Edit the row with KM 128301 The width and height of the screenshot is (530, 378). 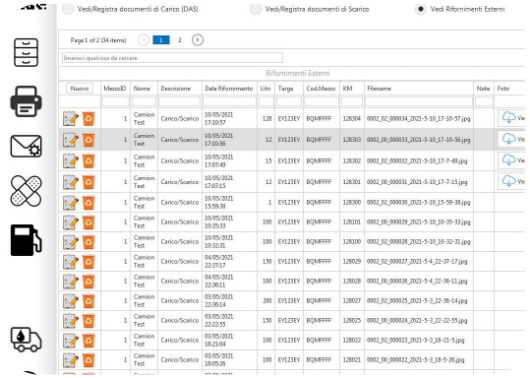[x=71, y=182]
